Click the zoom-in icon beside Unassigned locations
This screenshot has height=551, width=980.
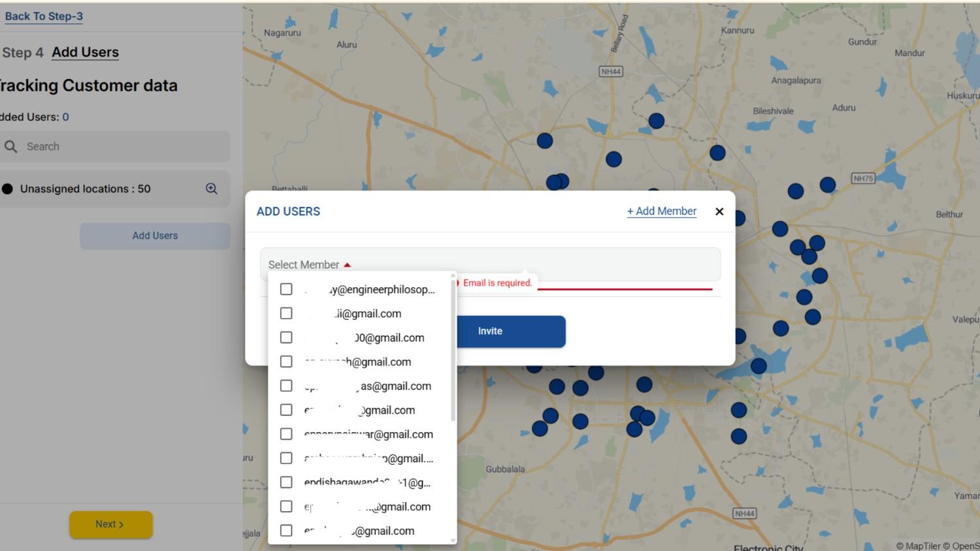coord(211,189)
